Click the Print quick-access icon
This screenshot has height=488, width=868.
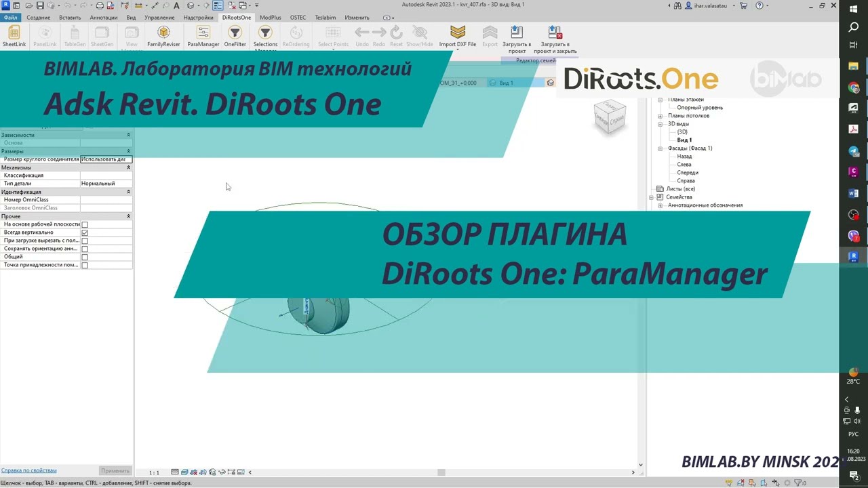(100, 5)
